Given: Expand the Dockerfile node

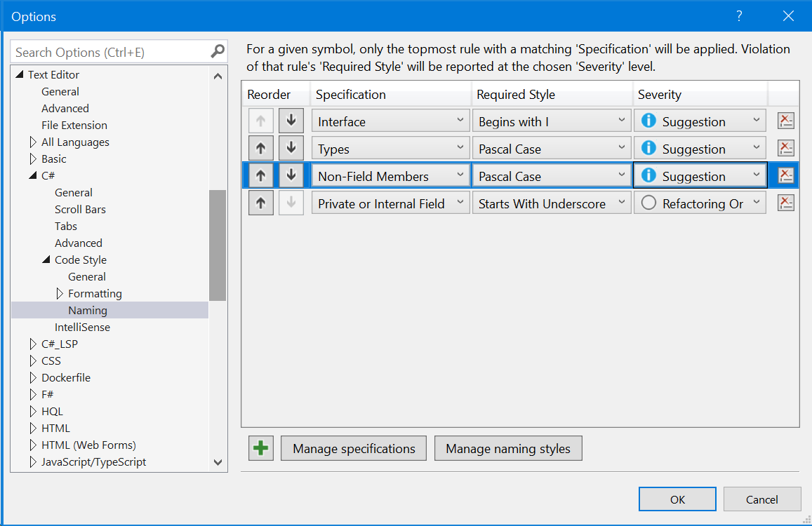Looking at the screenshot, I should [x=33, y=377].
